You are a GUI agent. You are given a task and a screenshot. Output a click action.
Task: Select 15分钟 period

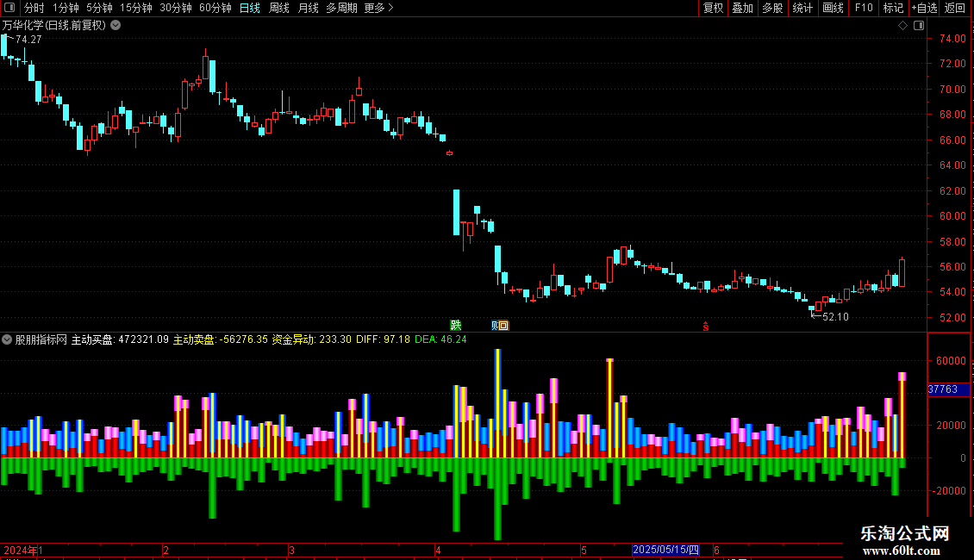[x=136, y=8]
